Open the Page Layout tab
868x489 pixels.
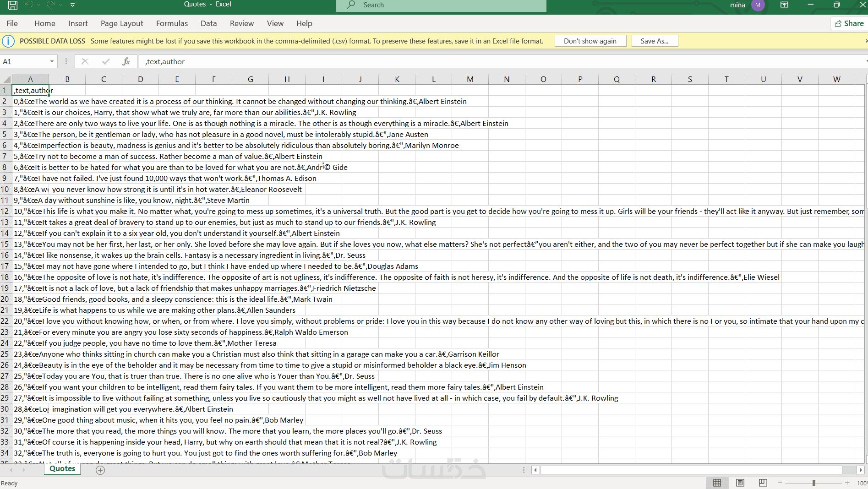(x=122, y=23)
